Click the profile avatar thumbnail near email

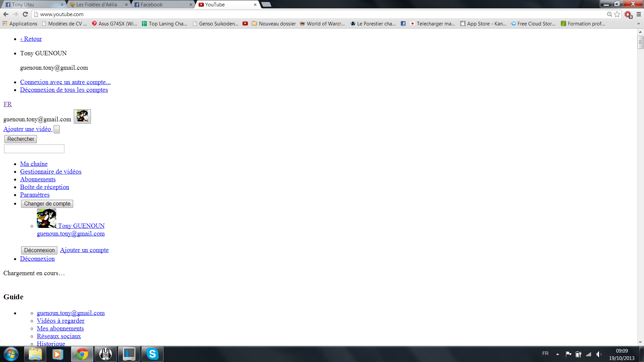[82, 116]
